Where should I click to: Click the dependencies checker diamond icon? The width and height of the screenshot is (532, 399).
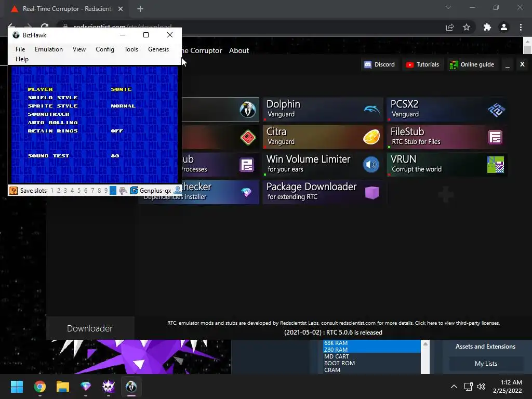point(246,192)
